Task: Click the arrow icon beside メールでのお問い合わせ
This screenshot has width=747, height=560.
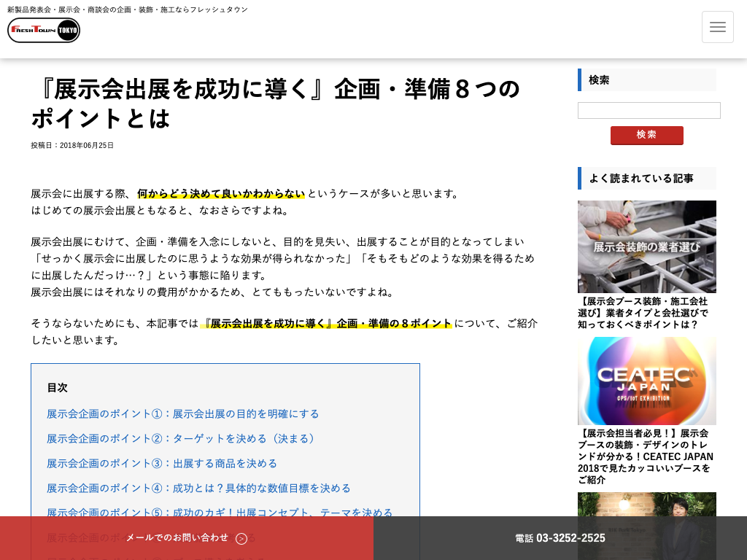Action: [x=241, y=539]
